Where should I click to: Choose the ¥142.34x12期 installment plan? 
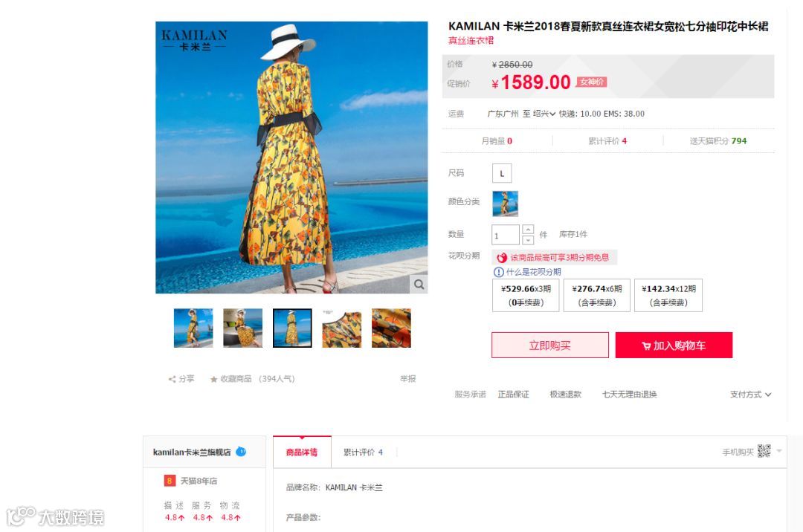pyautogui.click(x=668, y=295)
